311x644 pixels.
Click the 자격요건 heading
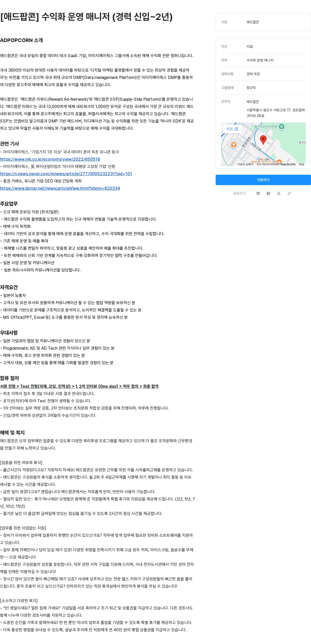(9, 287)
